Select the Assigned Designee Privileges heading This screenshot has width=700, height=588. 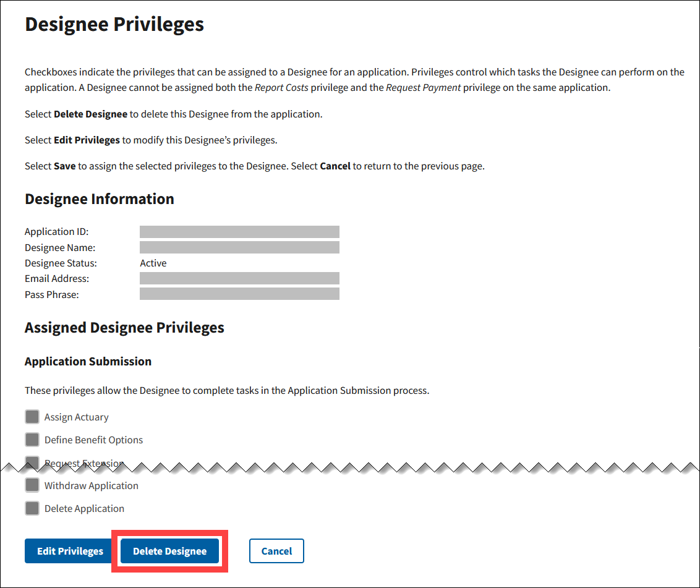124,328
